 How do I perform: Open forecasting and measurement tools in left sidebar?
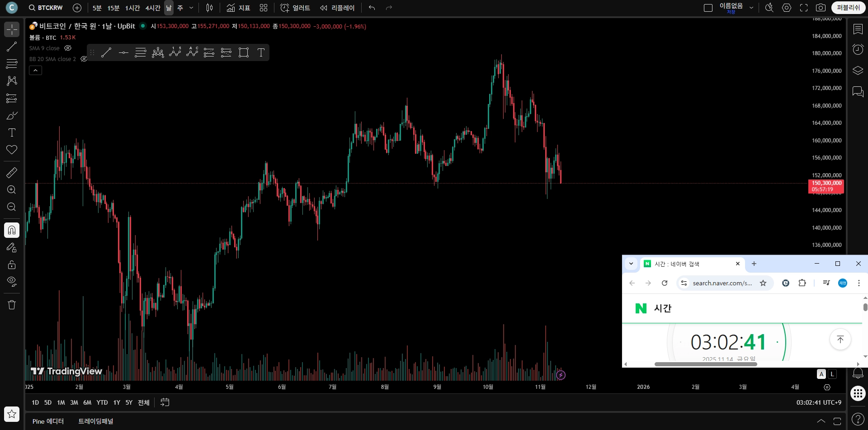pos(12,98)
